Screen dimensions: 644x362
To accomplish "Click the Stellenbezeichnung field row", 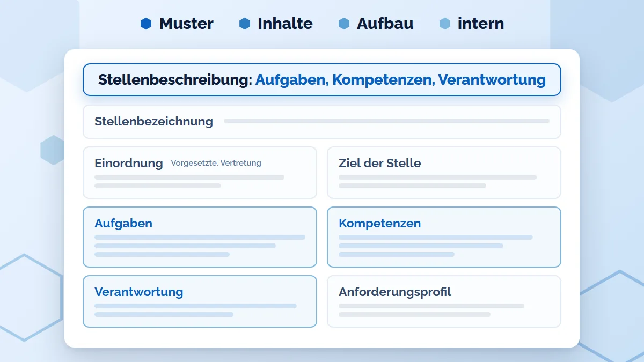I will [x=322, y=122].
